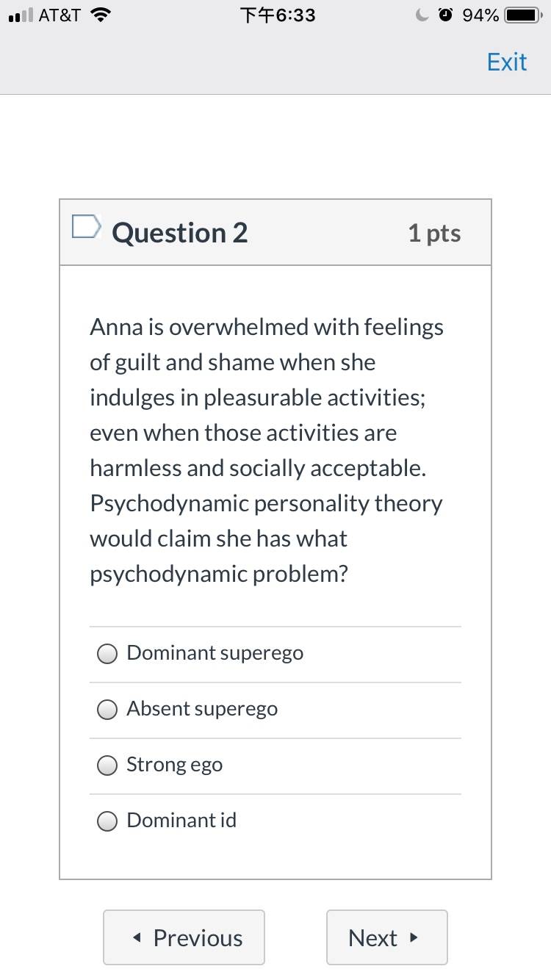The image size is (551, 980).
Task: Tap the Dominant superego answer text
Action: point(215,653)
